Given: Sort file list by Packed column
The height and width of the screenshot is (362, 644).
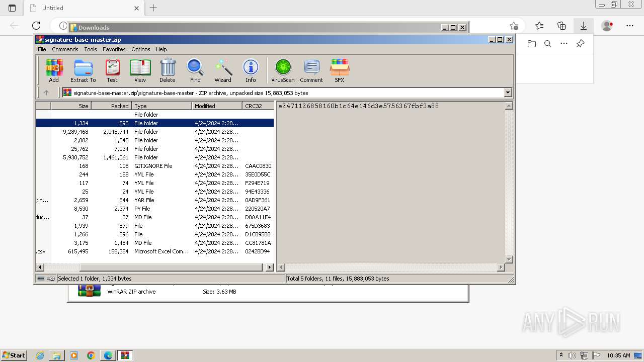Looking at the screenshot, I should point(111,106).
